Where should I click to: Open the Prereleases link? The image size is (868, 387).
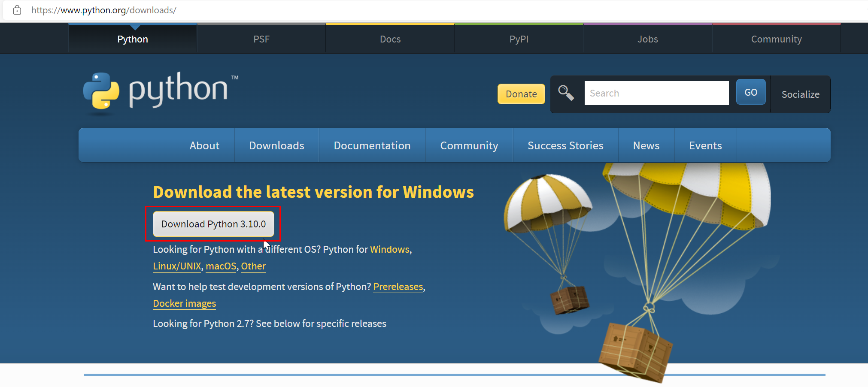(398, 287)
